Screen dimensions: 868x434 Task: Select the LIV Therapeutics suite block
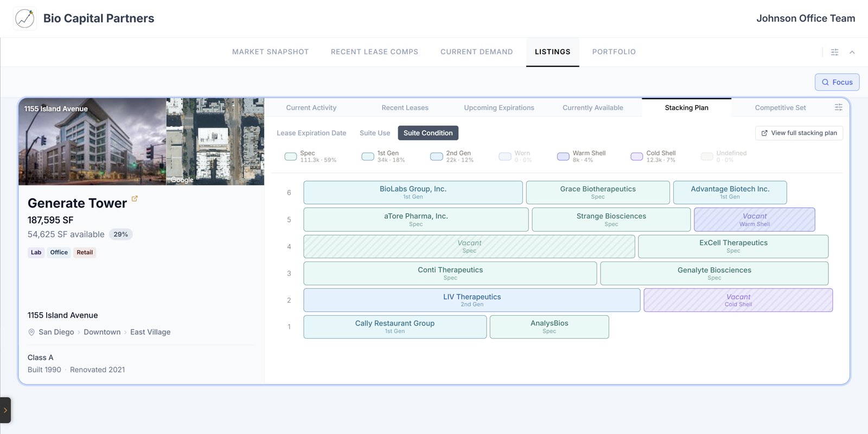(472, 300)
